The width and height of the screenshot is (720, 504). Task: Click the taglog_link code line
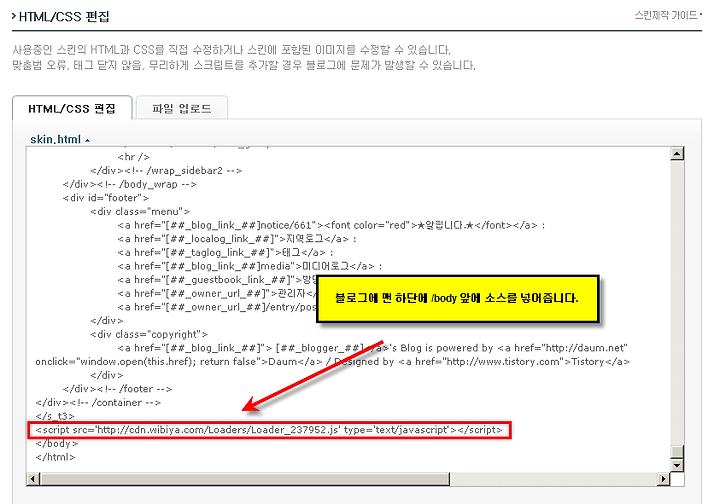point(225,252)
